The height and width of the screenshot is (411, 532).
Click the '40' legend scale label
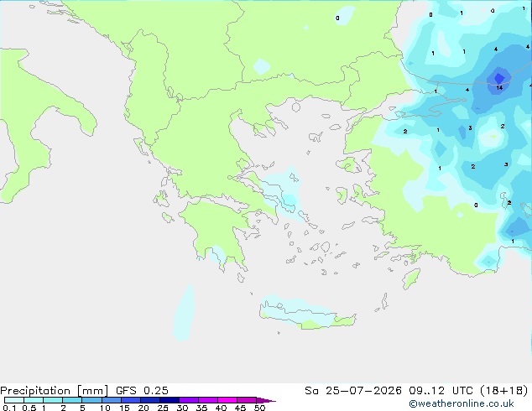pos(221,408)
